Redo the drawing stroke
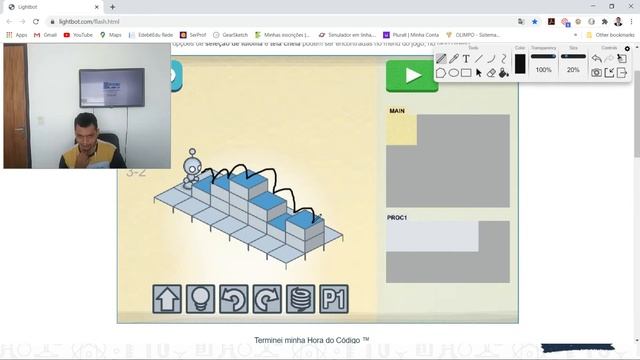The width and height of the screenshot is (640, 360). (x=609, y=59)
